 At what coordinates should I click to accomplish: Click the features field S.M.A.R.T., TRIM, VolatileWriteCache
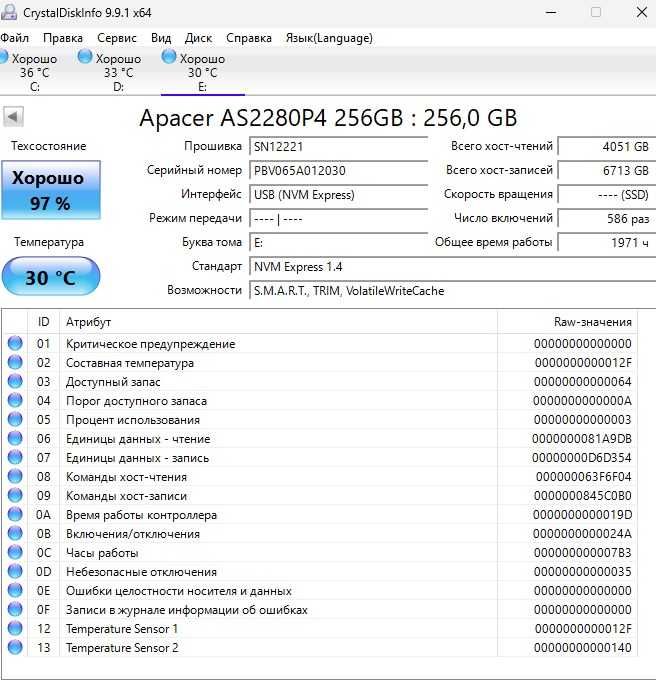coord(452,291)
